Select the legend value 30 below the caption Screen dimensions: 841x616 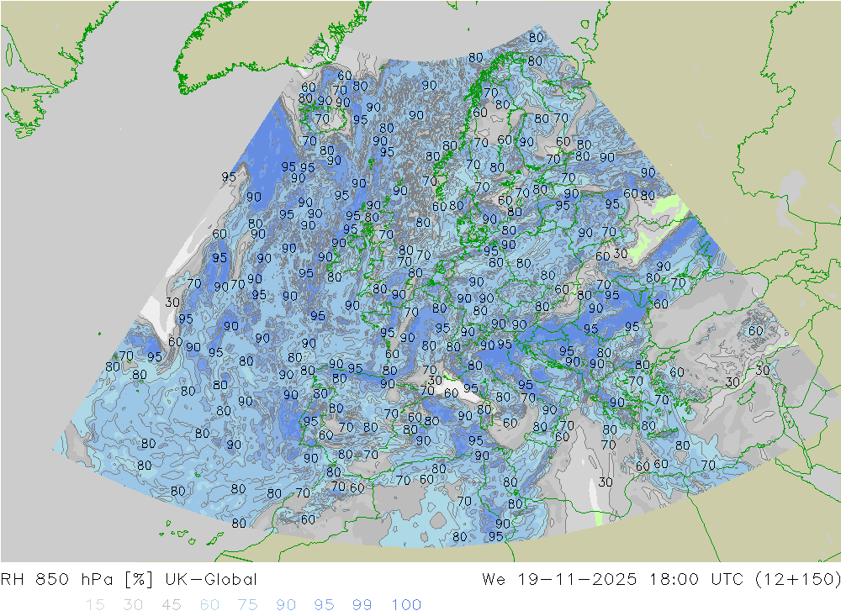(133, 605)
